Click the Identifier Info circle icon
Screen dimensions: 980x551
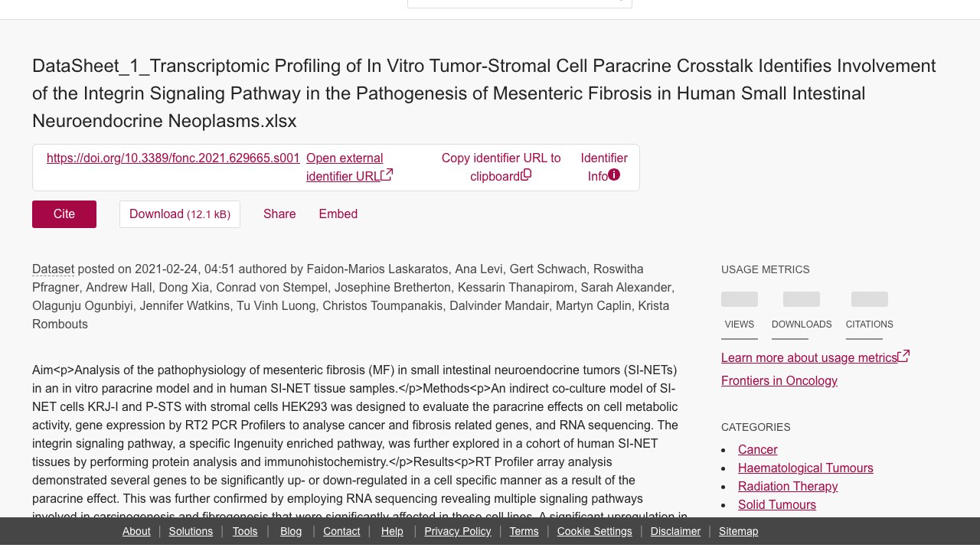(614, 175)
